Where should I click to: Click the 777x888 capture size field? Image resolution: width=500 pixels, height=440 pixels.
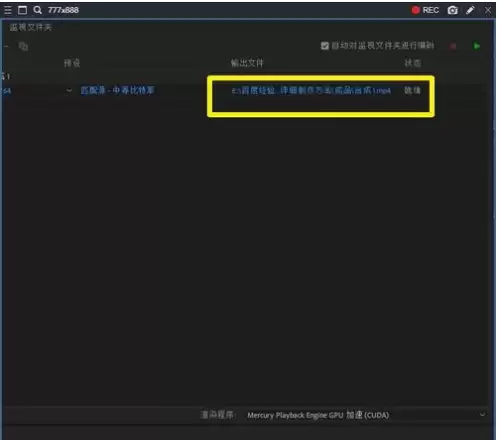63,10
